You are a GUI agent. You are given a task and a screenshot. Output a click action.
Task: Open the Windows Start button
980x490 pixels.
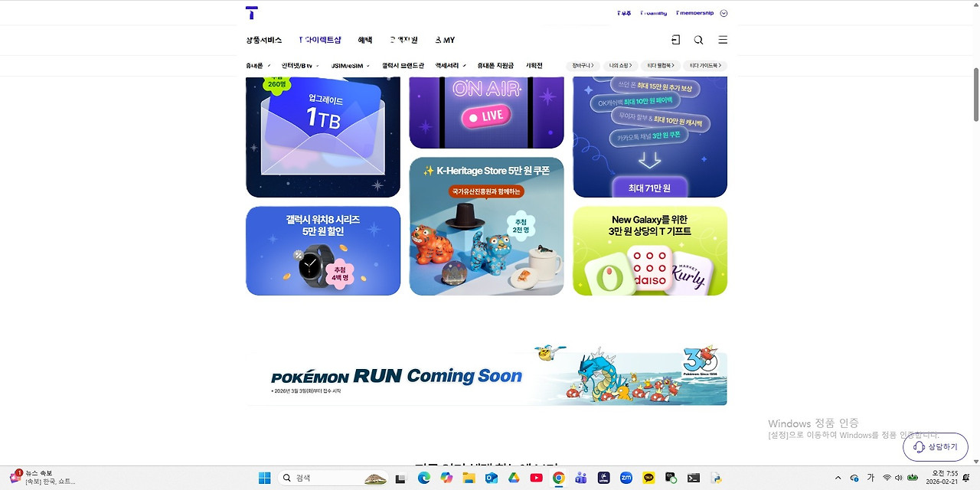click(265, 478)
